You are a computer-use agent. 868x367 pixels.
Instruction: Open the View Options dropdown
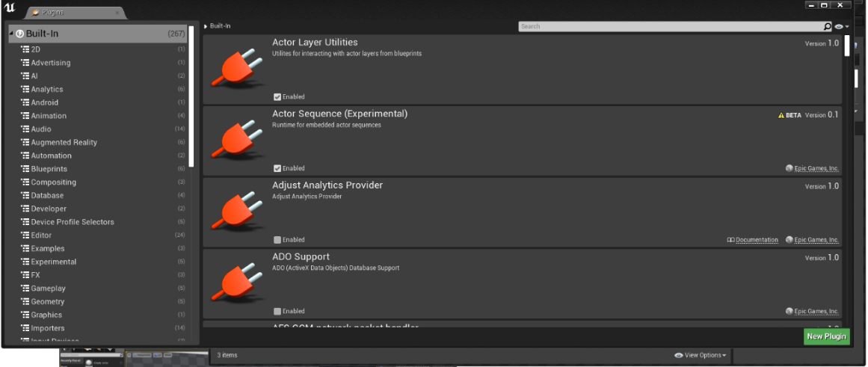(x=700, y=355)
